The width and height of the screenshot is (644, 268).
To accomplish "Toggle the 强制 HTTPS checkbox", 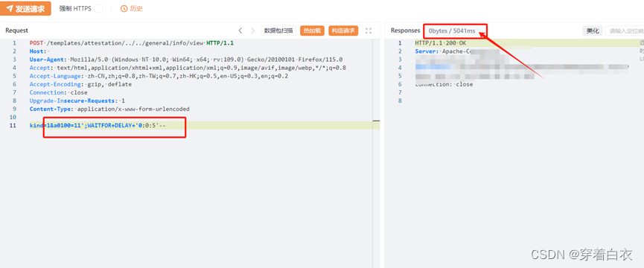I will point(98,9).
